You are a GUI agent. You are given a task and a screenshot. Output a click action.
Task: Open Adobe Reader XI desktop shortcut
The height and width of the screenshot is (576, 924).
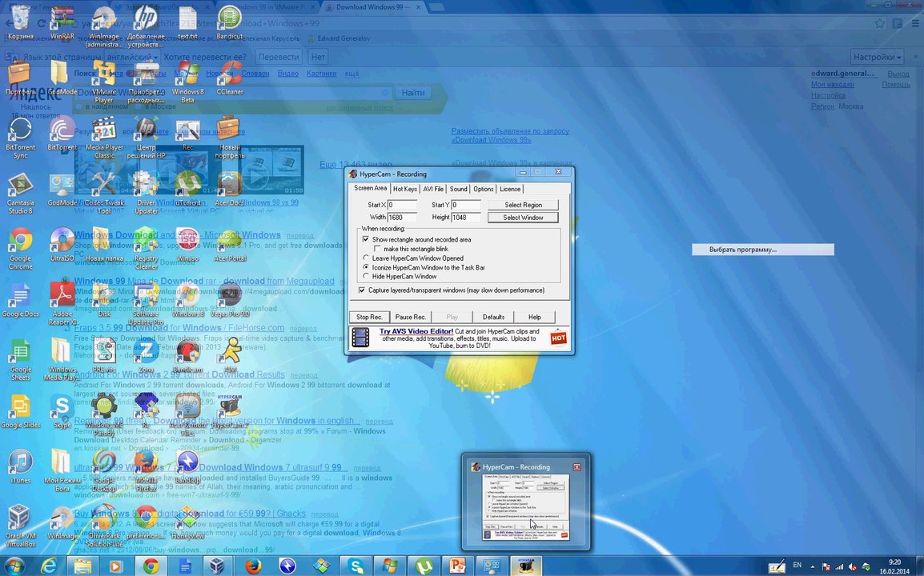point(62,304)
